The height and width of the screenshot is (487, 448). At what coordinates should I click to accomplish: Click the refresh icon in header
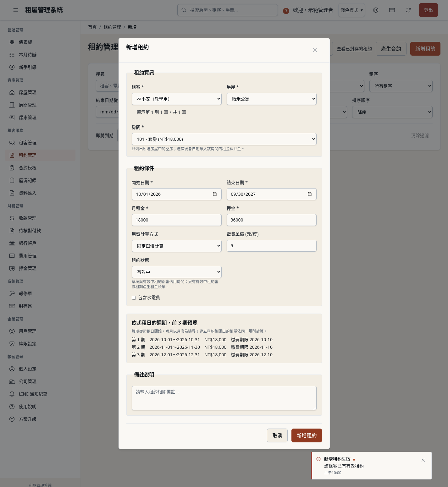(x=408, y=10)
